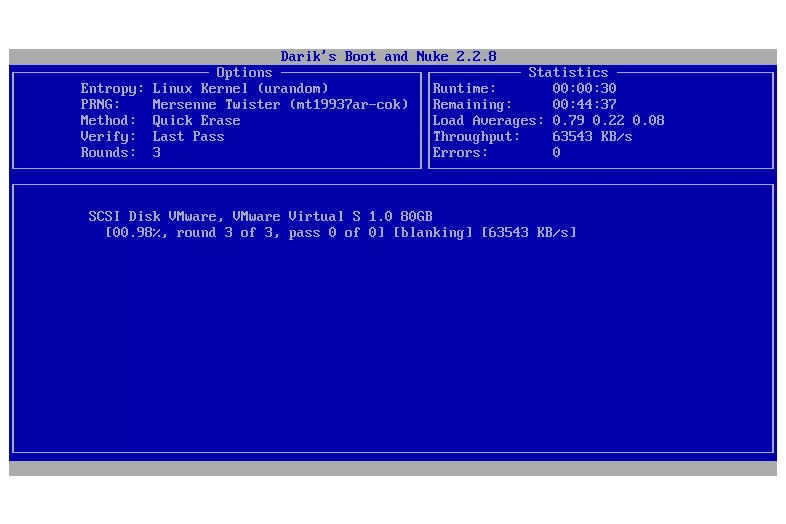
Task: Click the Verify: Last Pass line
Action: click(x=152, y=137)
